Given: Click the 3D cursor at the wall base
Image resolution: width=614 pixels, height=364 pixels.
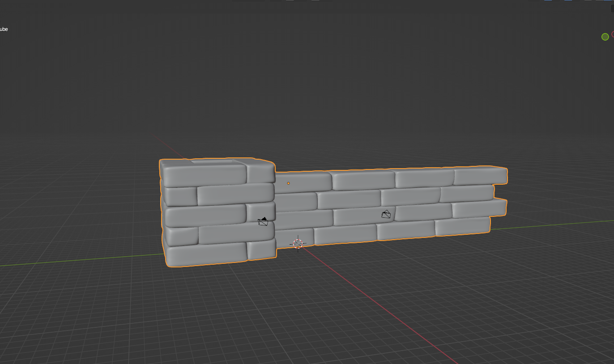Looking at the screenshot, I should (x=298, y=244).
